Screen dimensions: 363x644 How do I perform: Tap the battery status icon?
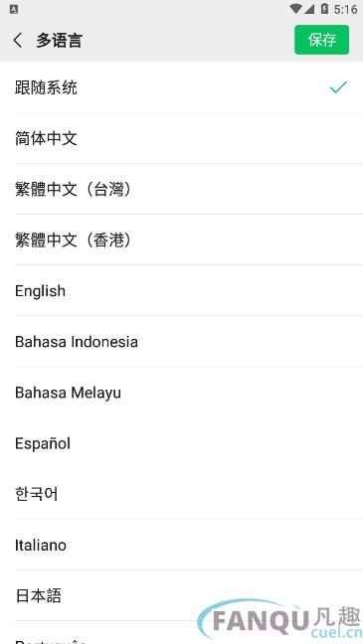coord(325,9)
